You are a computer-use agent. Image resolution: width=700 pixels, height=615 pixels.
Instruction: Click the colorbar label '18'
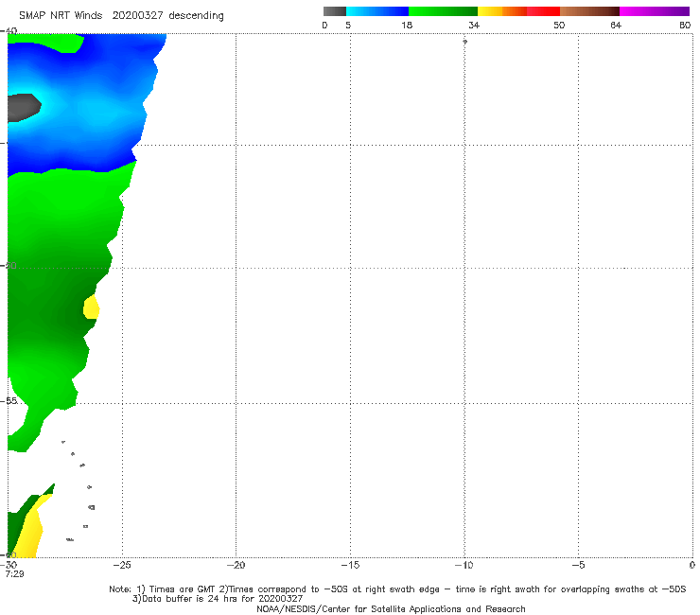pos(407,26)
